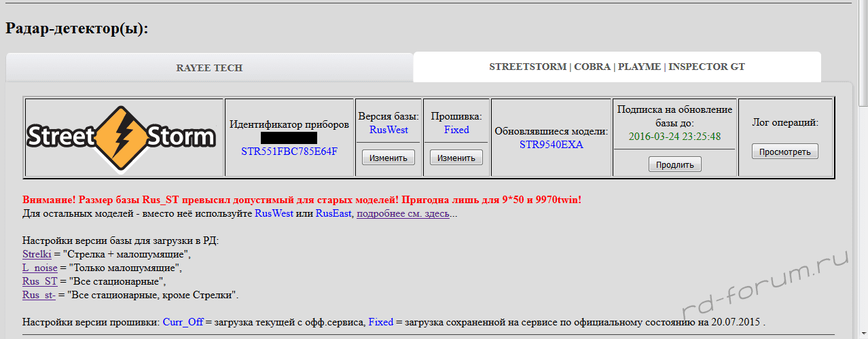Open the RusEast link in the paragraph
The height and width of the screenshot is (339, 868).
(333, 213)
